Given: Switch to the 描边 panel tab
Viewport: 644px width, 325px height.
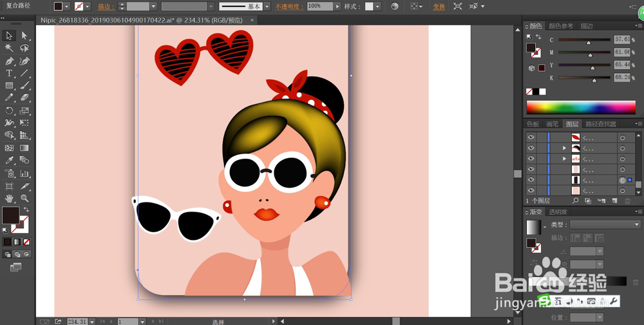Looking at the screenshot, I should [586, 26].
